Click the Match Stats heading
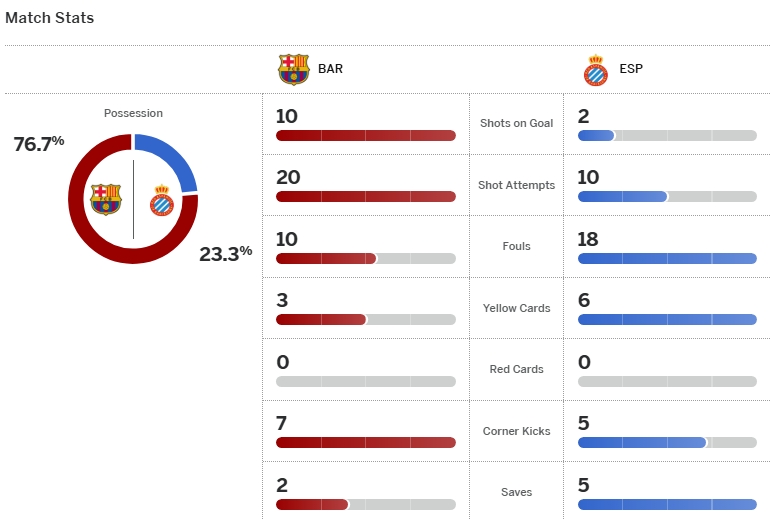 pos(50,18)
